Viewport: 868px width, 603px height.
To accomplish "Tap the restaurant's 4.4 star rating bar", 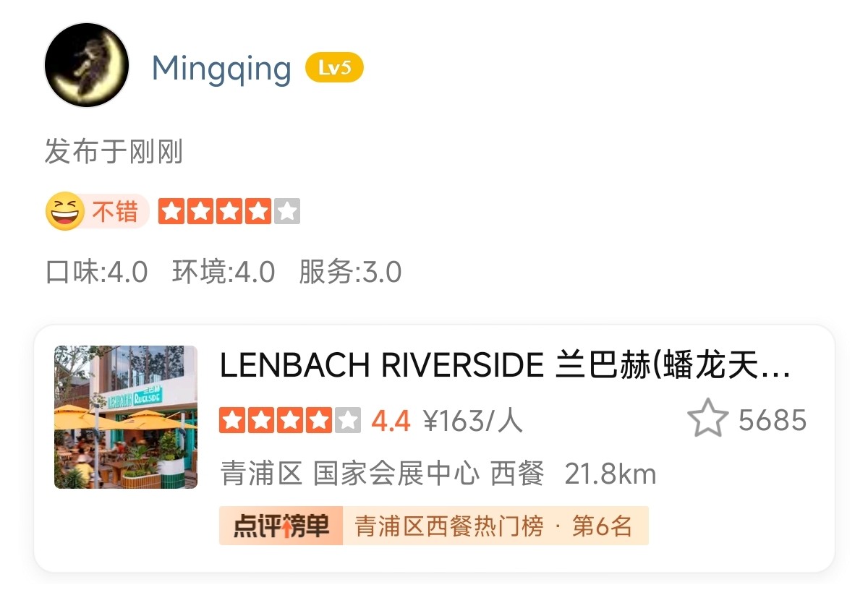I will pos(290,420).
